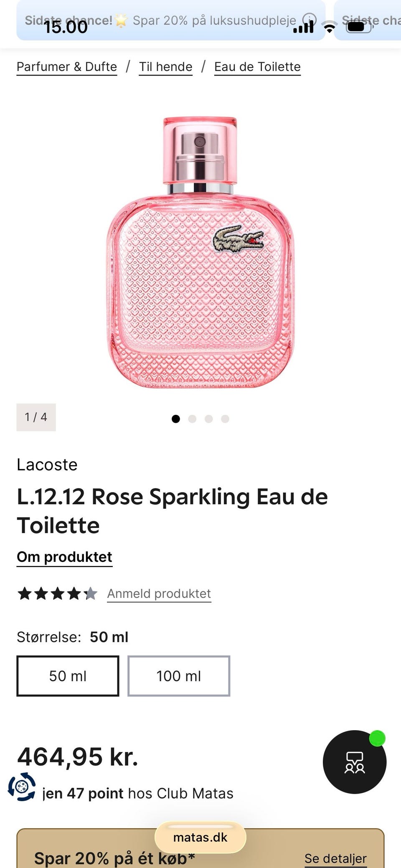Select the 50 ml size option
This screenshot has width=401, height=868.
[68, 676]
